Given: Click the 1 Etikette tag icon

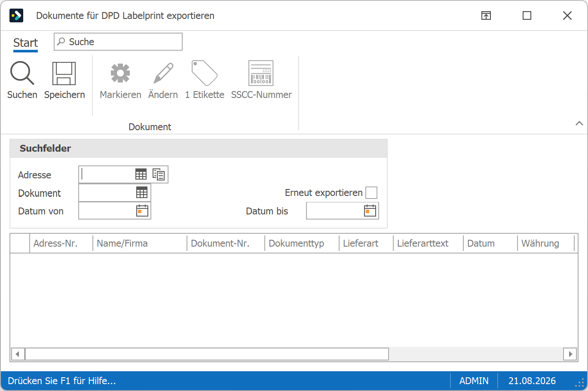Looking at the screenshot, I should click(205, 73).
